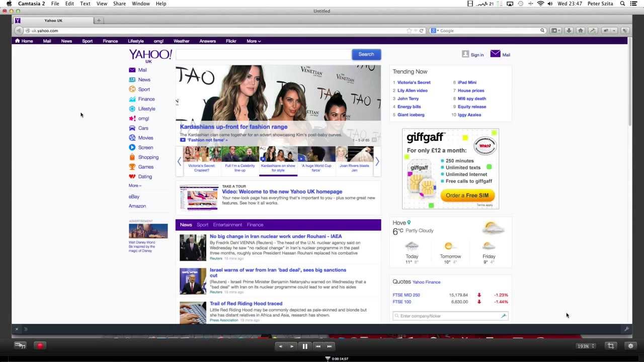Image resolution: width=644 pixels, height=362 pixels.
Task: Click the Sign in link
Action: click(477, 55)
